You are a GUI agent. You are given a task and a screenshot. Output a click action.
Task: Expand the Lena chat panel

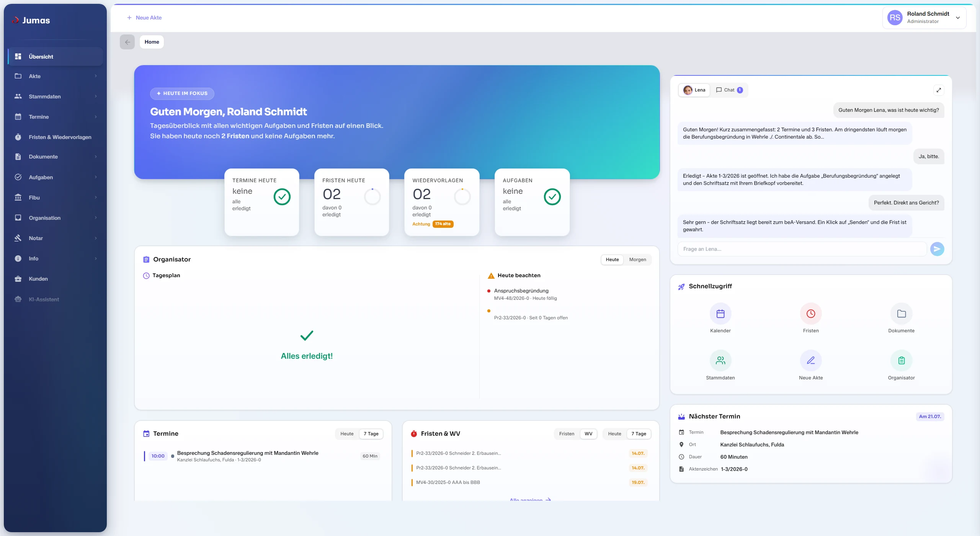[x=938, y=90]
